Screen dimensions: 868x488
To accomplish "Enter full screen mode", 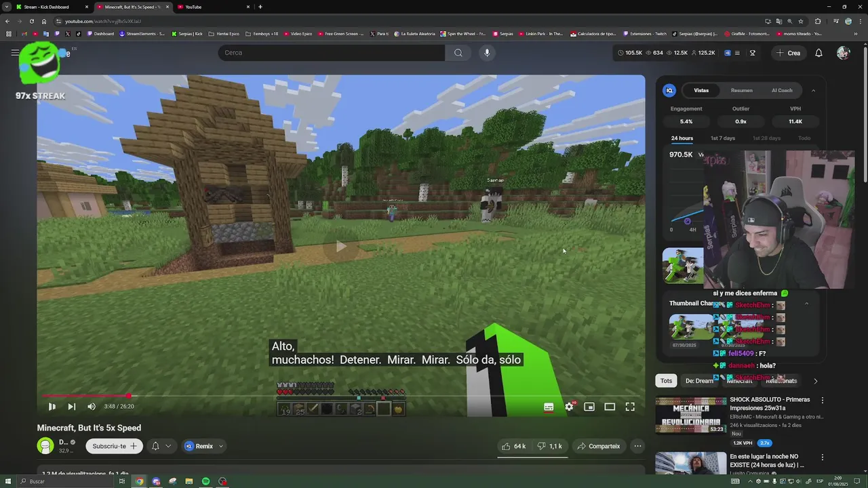I will coord(630,407).
